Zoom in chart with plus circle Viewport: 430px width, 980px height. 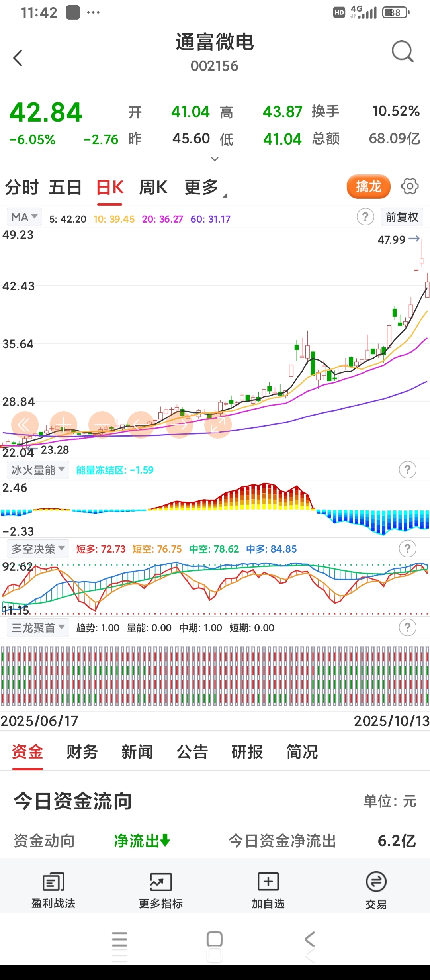pos(64,425)
